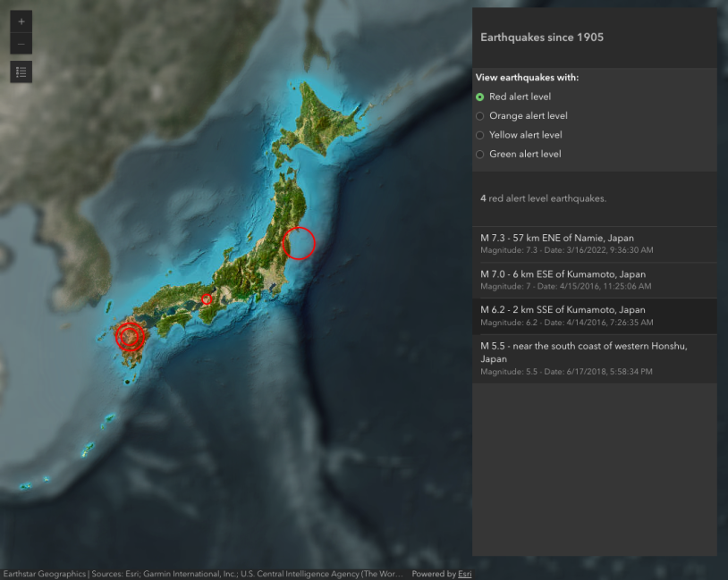Screen dimensions: 728x580
Task: Click the Earthstar Geographics attribution link
Action: click(41, 574)
